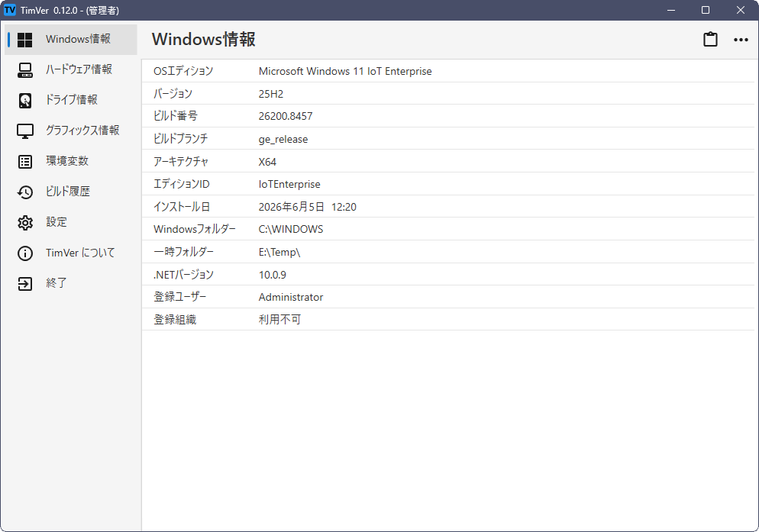Screen dimensions: 759x532
Task: Click the Windows情報 page heading
Action: click(204, 39)
